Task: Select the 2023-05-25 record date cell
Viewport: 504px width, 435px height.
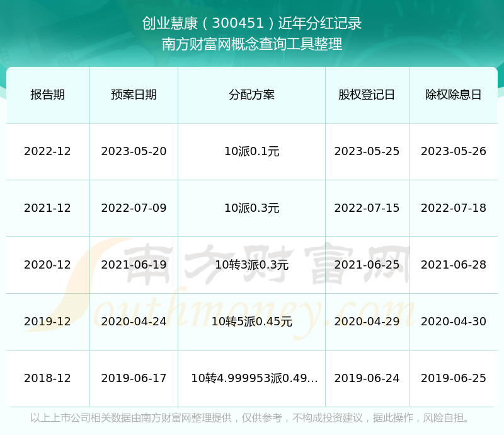Action: pyautogui.click(x=367, y=151)
